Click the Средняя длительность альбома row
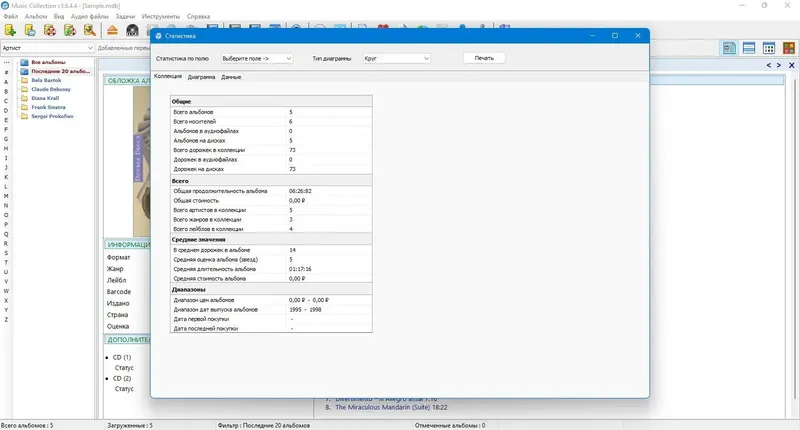800x430 pixels. [x=271, y=269]
